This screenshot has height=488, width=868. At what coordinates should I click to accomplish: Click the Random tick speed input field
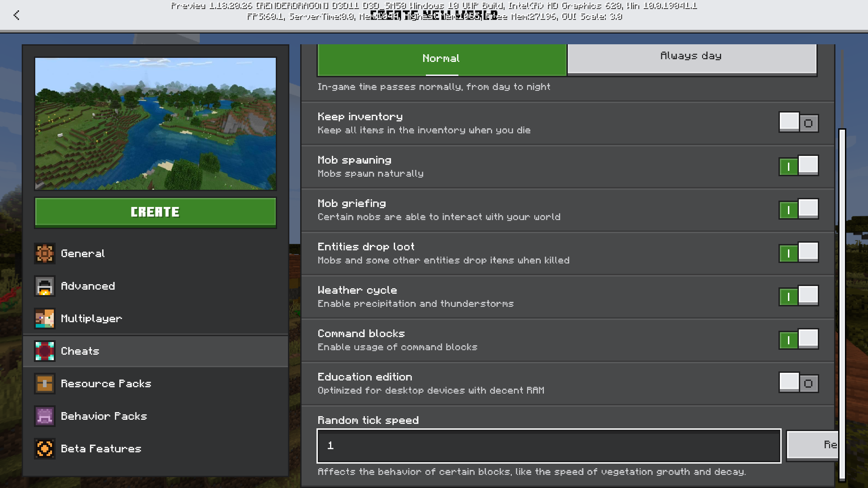click(x=548, y=446)
